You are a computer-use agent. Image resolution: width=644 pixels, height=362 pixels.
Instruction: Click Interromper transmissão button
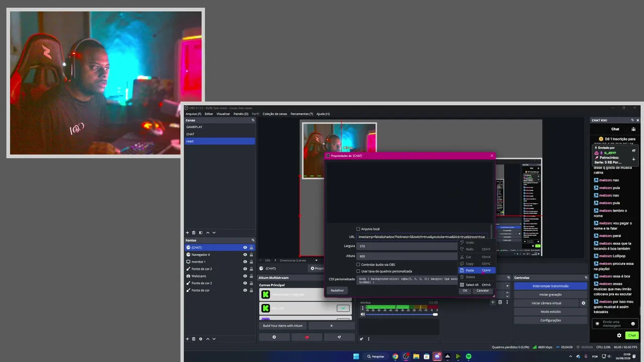[550, 286]
